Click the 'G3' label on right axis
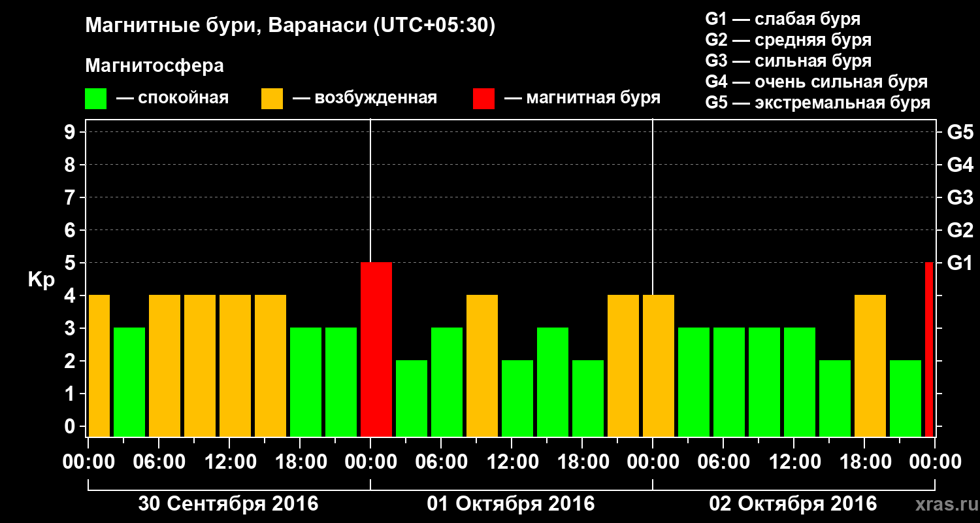 [960, 197]
